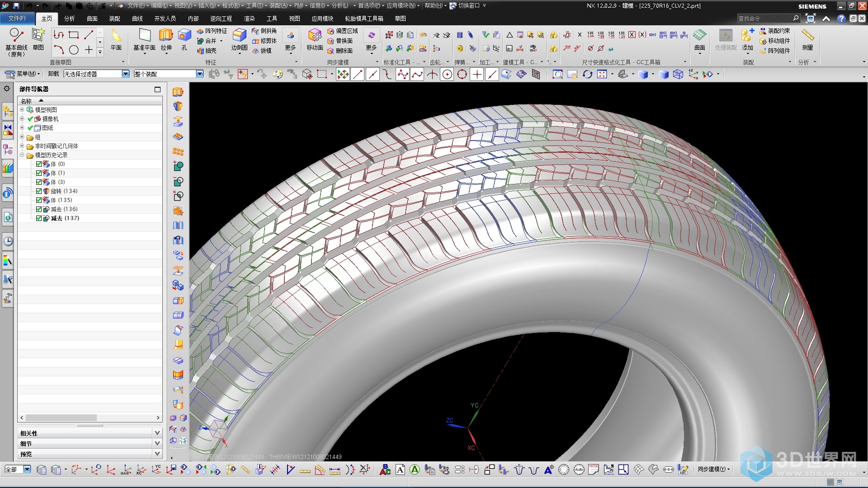This screenshot has width=868, height=488.
Task: Toggle the 摄像机 green check mark
Action: click(x=30, y=119)
